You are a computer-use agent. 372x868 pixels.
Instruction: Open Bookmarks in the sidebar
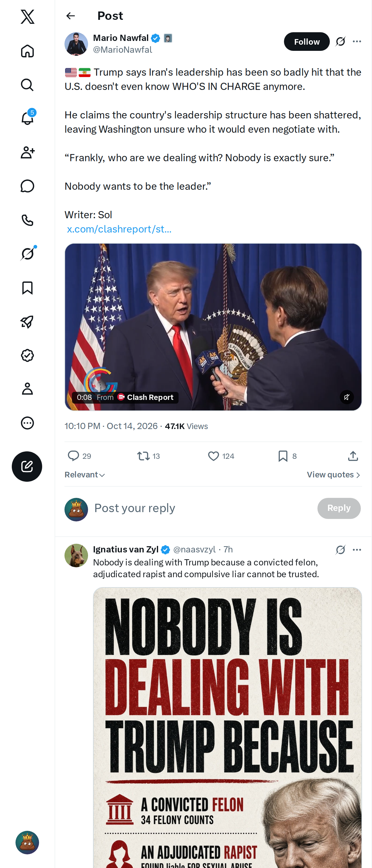point(27,288)
